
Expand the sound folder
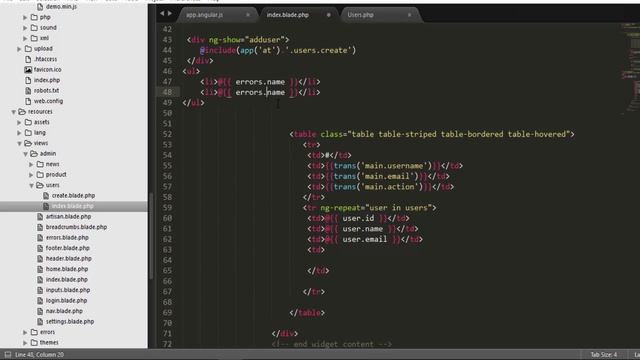click(x=25, y=28)
